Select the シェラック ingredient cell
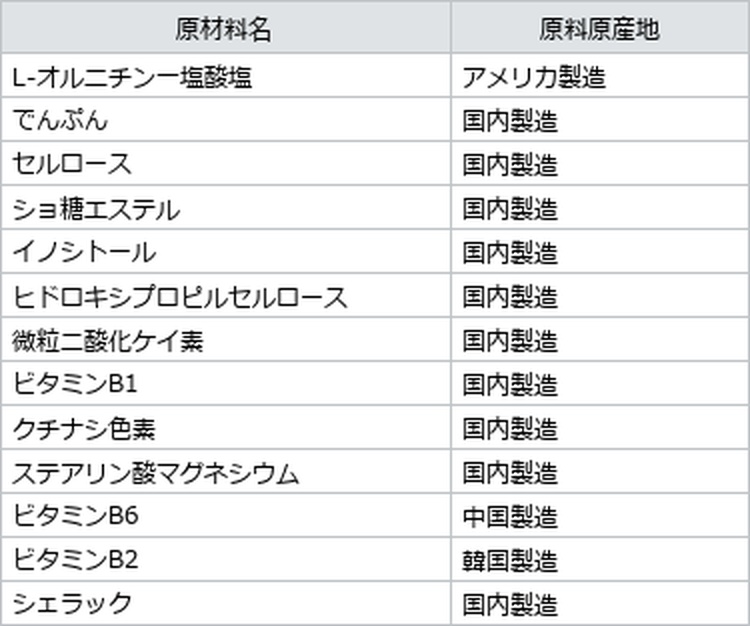This screenshot has width=750, height=626. pos(226,603)
